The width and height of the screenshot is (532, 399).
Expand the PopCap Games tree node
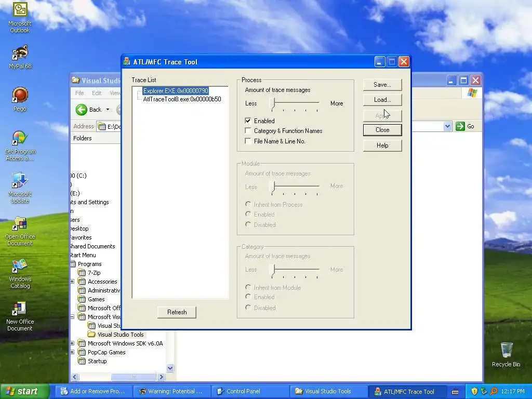pos(72,352)
